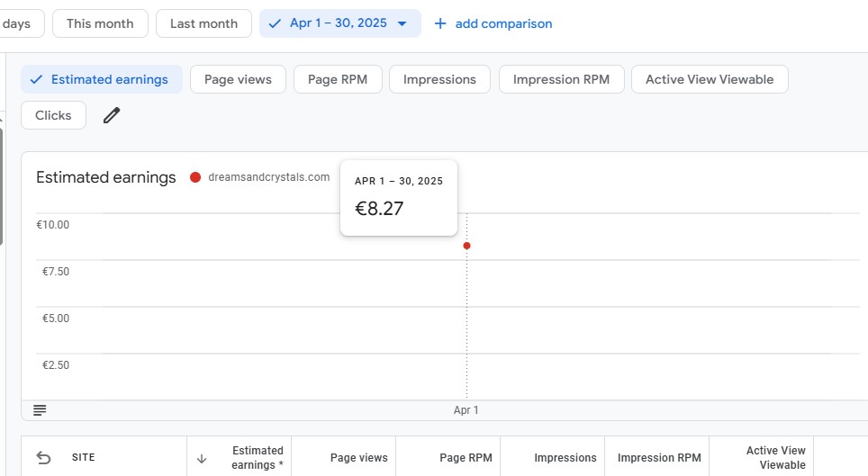The width and height of the screenshot is (868, 476).
Task: Click the add comparison link
Action: [x=503, y=23]
